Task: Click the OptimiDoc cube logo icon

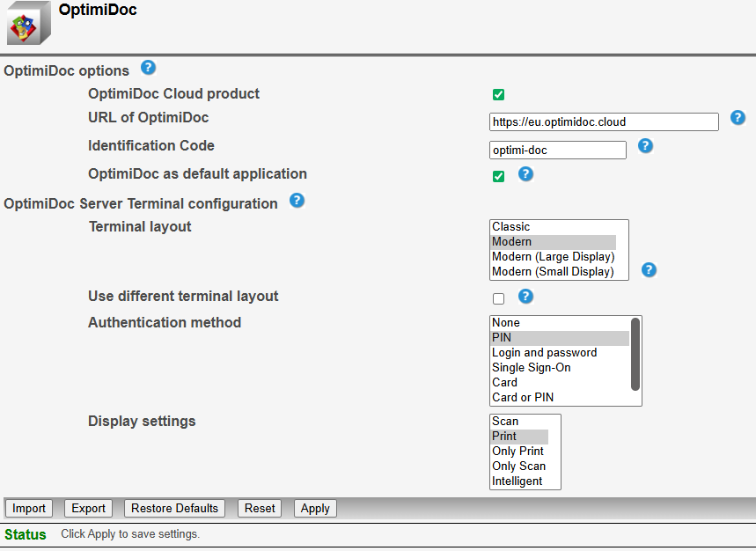Action: coord(29,24)
